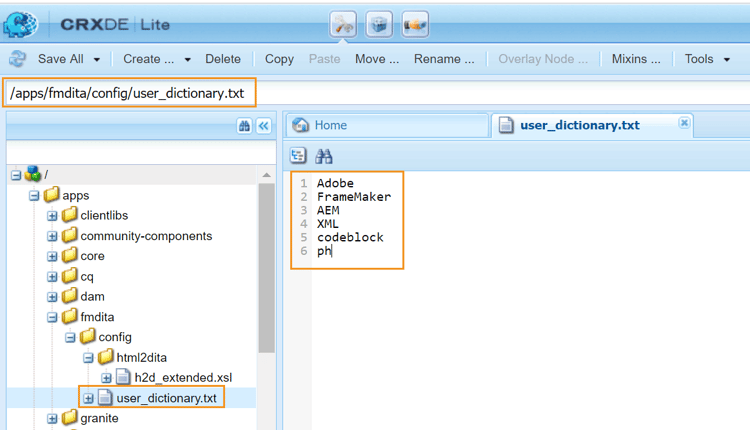Image resolution: width=750 pixels, height=430 pixels.
Task: Close the user_dictionary.txt tab
Action: 684,123
